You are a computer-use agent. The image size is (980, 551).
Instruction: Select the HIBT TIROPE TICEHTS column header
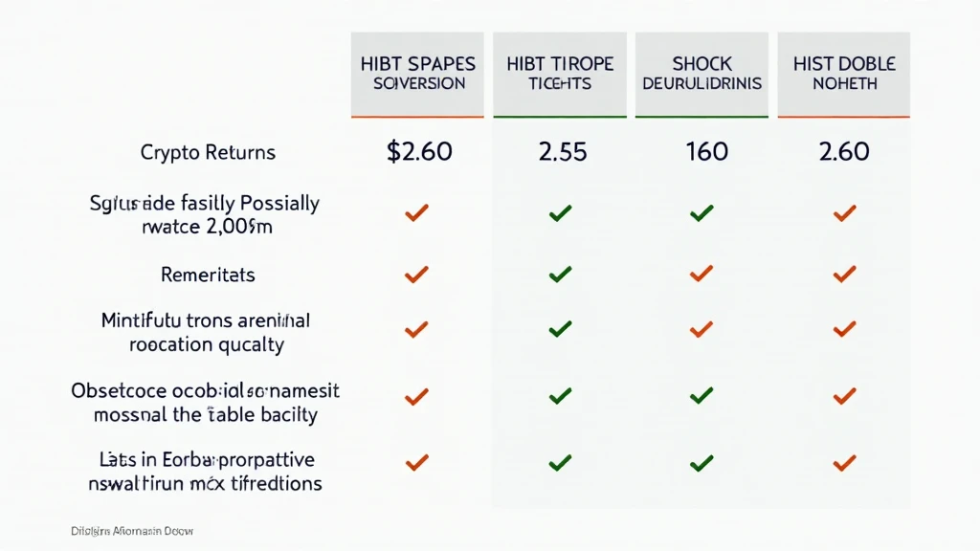click(560, 75)
